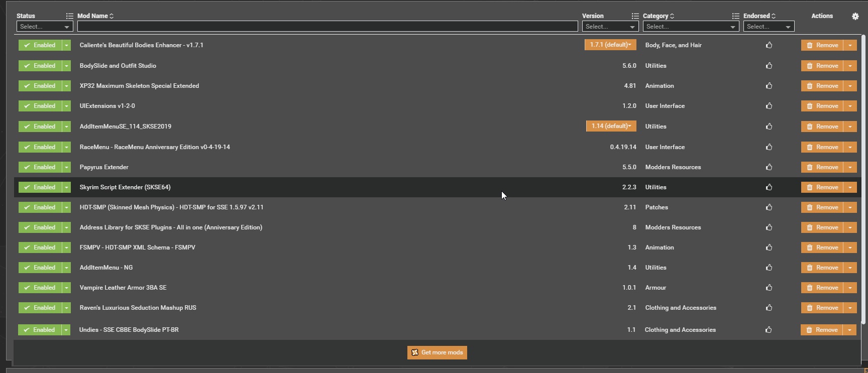Open the Status filter dropdown
Screen dimensions: 868x373
[x=45, y=27]
